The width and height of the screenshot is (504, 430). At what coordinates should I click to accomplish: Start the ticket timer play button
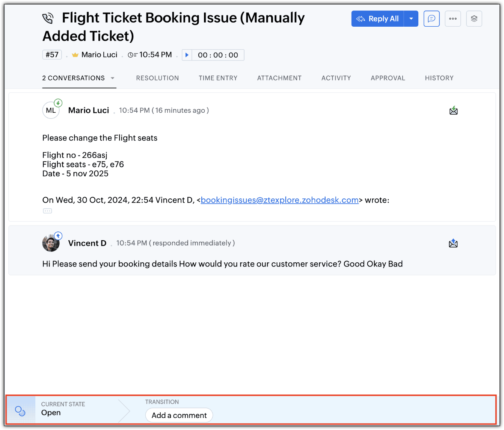[187, 55]
